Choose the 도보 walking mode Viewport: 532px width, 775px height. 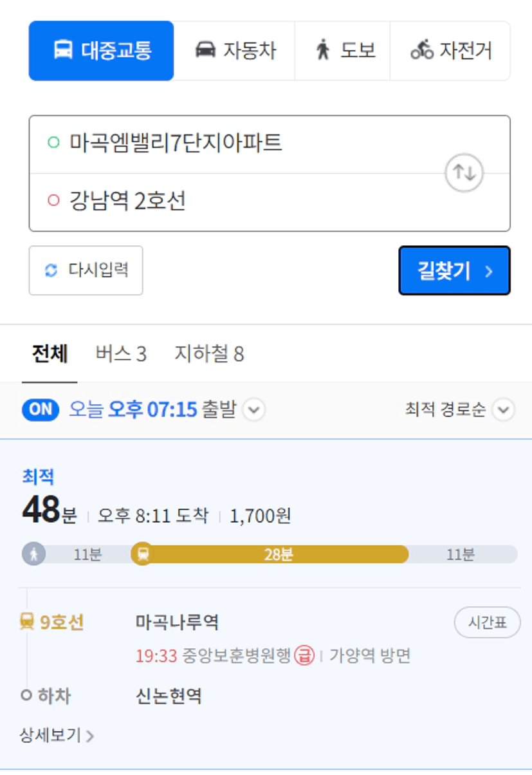pos(343,51)
